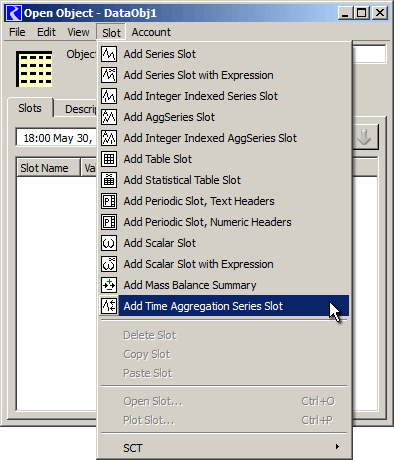Screen dimensions: 394x460
Task: Click the Series Slot with Expression icon
Action: pos(109,75)
